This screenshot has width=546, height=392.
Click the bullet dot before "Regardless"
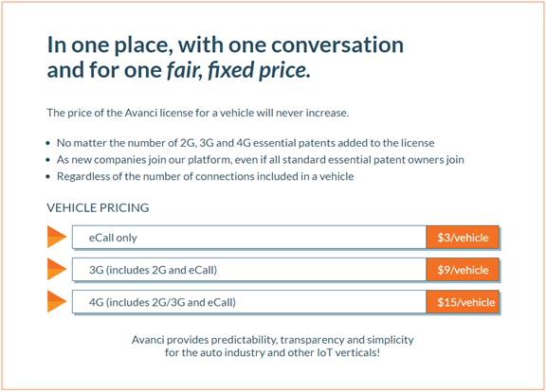click(x=48, y=176)
